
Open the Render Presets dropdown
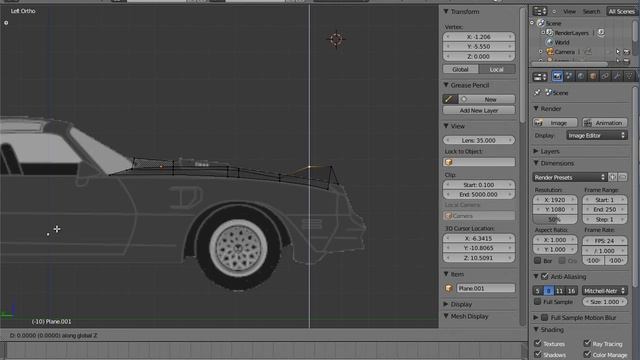(569, 177)
